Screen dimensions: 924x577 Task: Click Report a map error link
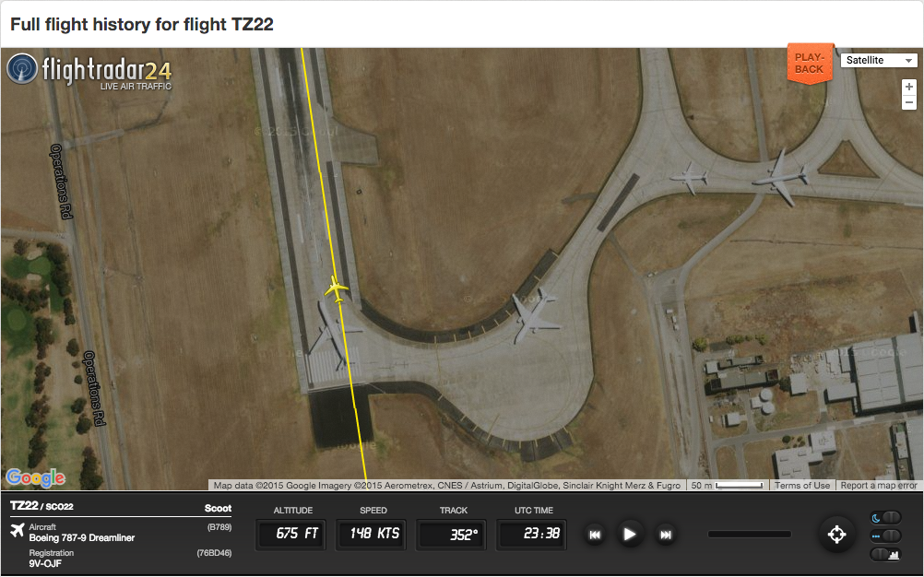879,485
